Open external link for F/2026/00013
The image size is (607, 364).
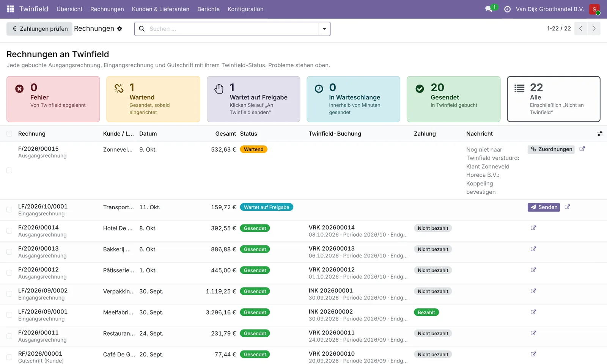[533, 249]
